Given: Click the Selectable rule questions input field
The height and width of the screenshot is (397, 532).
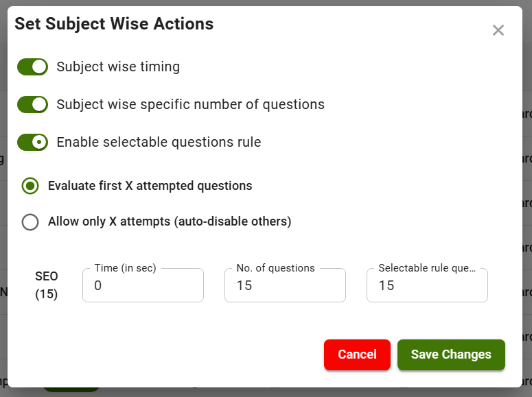Looking at the screenshot, I should (x=427, y=286).
